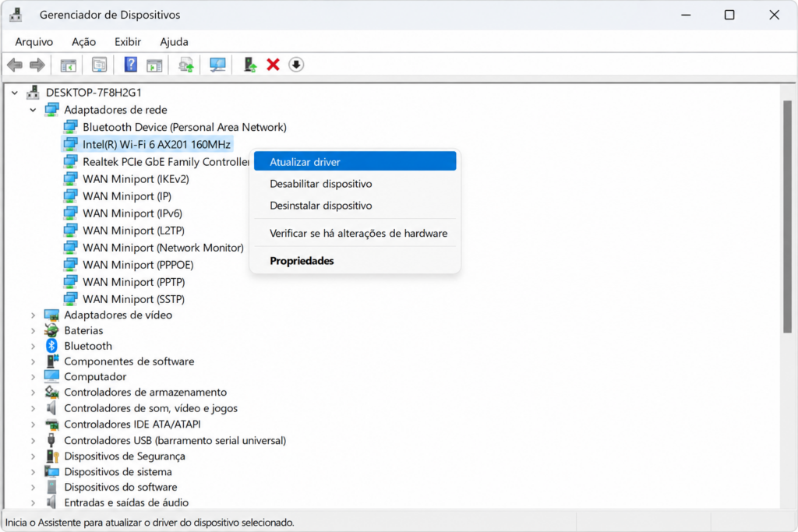Expand the Computador chevron
The width and height of the screenshot is (798, 532).
pyautogui.click(x=33, y=377)
